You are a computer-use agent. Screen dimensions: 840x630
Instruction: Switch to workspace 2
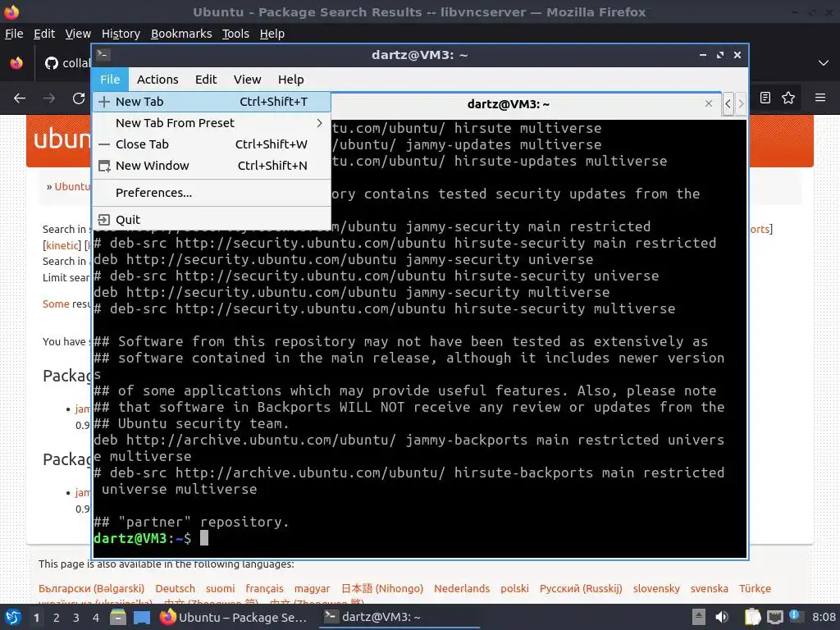click(x=57, y=618)
